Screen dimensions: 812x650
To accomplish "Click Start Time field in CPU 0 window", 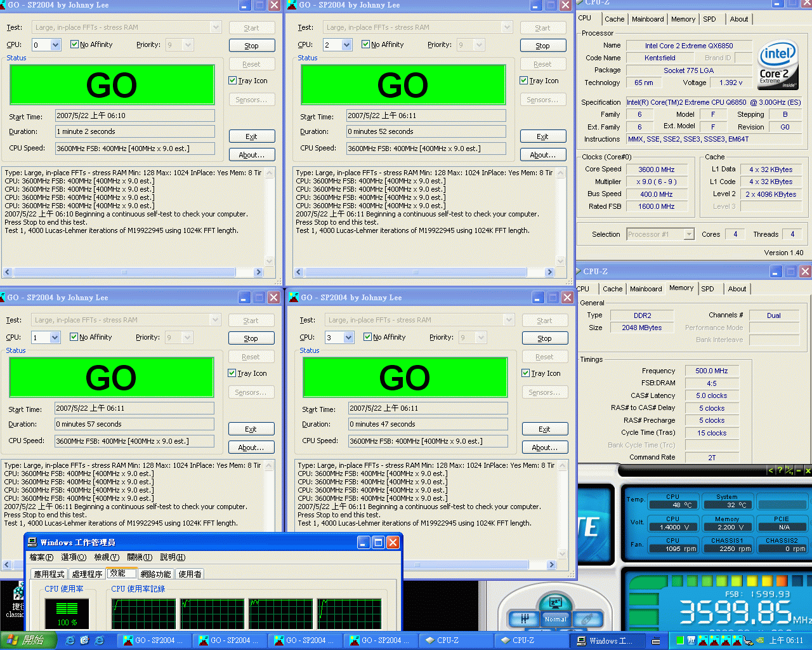I will [135, 116].
